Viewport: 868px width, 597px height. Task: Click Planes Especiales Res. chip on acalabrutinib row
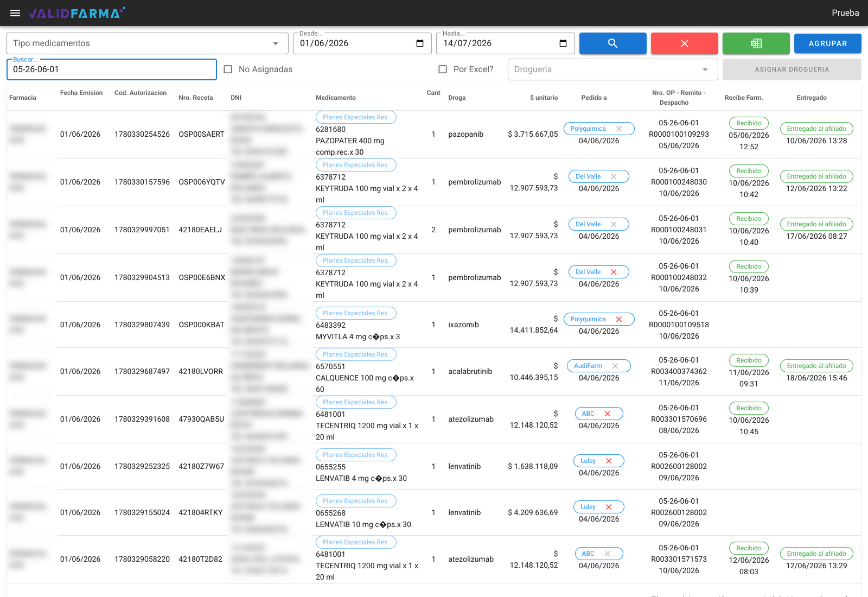pyautogui.click(x=356, y=354)
